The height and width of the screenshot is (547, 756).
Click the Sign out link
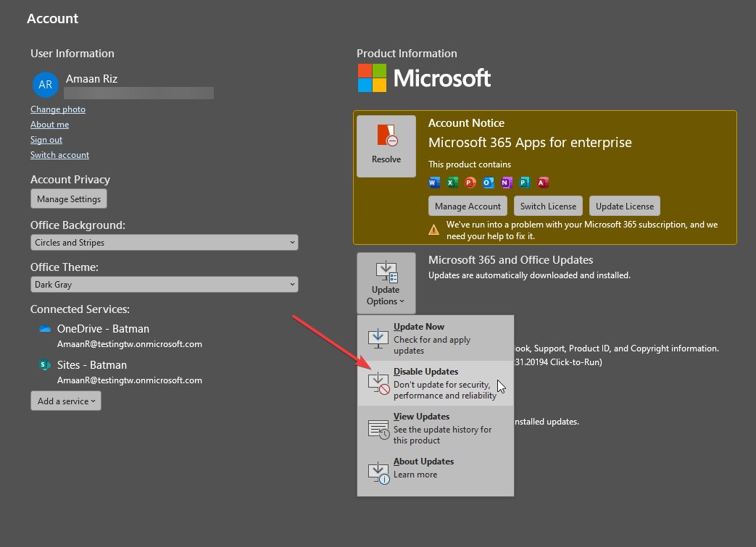click(46, 139)
